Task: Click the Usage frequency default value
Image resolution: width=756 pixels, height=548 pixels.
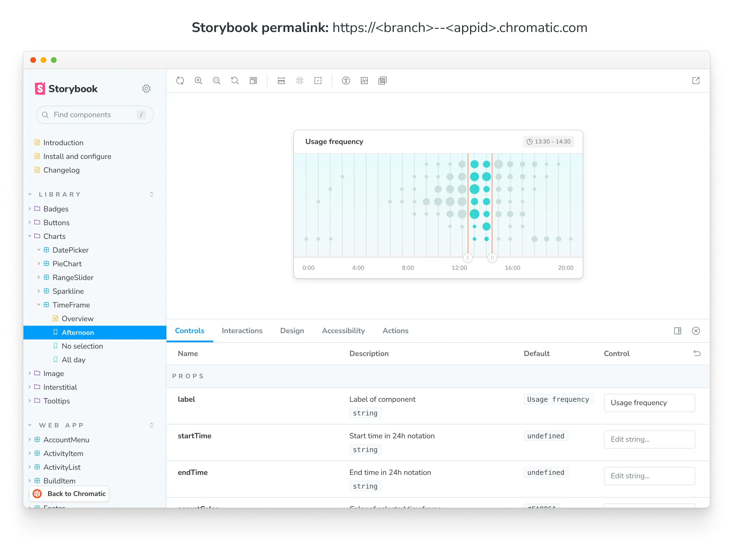Action: click(x=558, y=399)
